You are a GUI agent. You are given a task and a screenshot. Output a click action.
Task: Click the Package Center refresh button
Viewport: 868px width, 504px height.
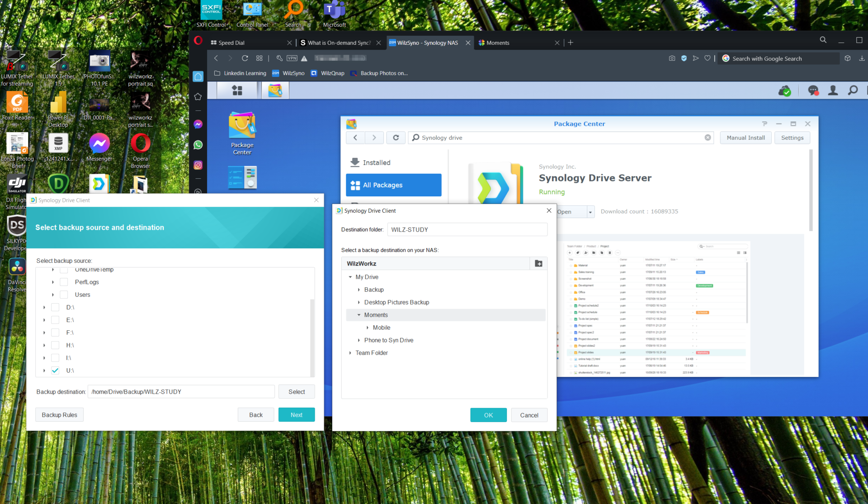(396, 138)
